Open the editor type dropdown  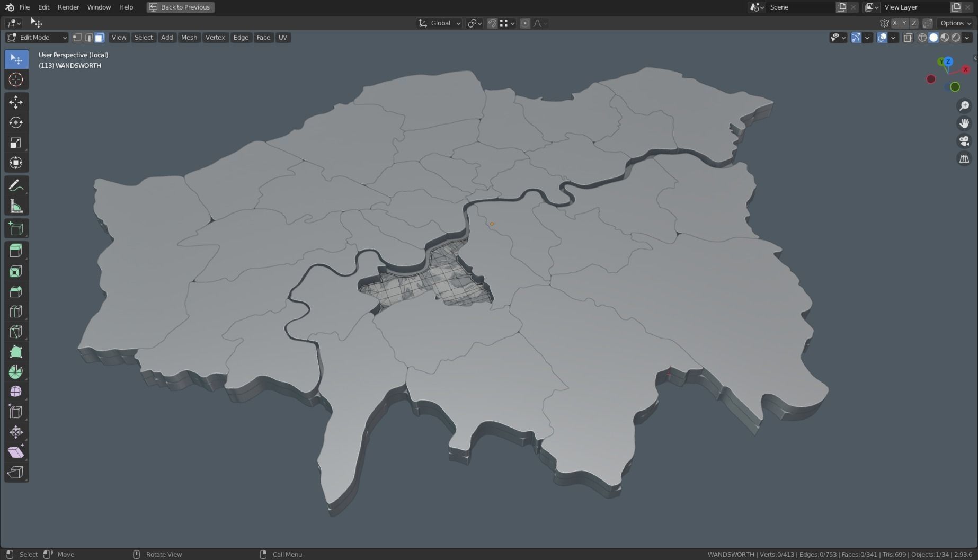point(13,23)
